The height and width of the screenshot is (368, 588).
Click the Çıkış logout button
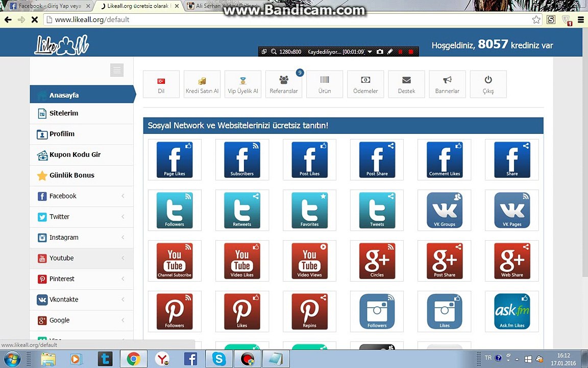coord(488,84)
